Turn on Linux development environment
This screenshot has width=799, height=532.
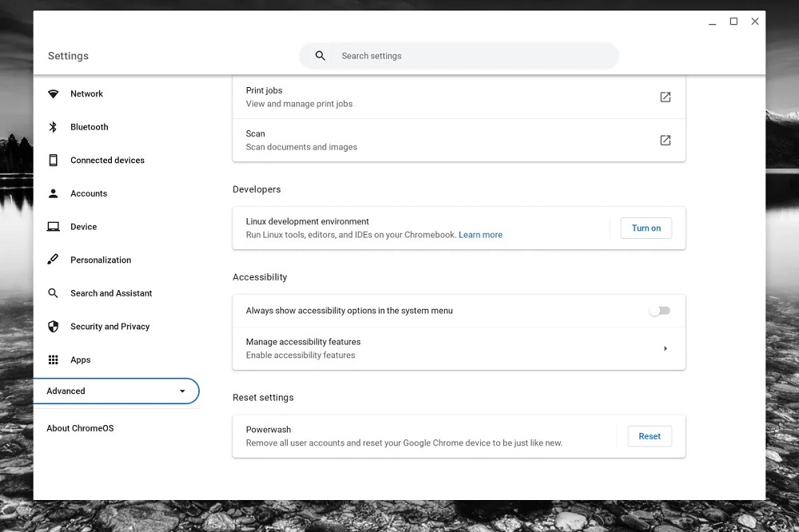(646, 228)
